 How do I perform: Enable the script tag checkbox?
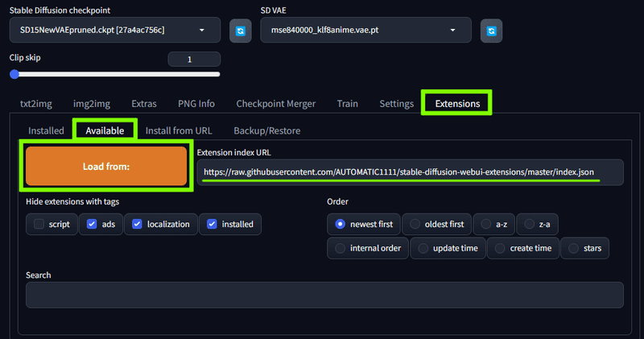click(39, 224)
